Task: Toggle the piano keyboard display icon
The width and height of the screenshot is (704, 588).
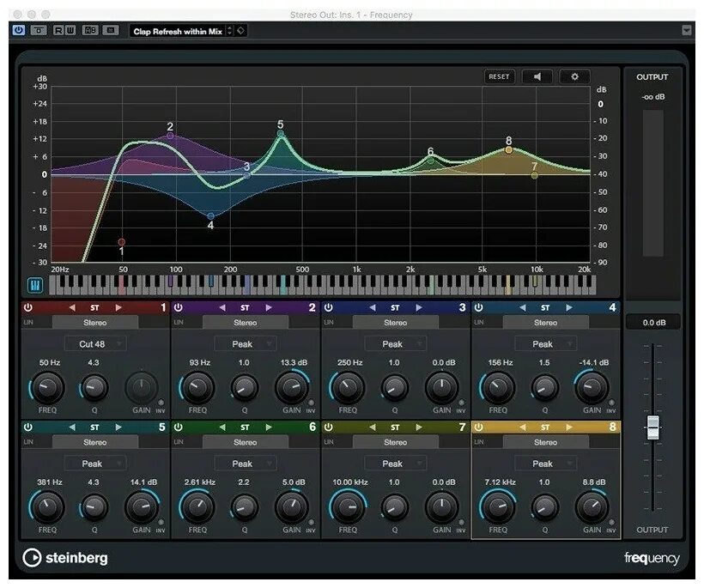Action: point(35,285)
